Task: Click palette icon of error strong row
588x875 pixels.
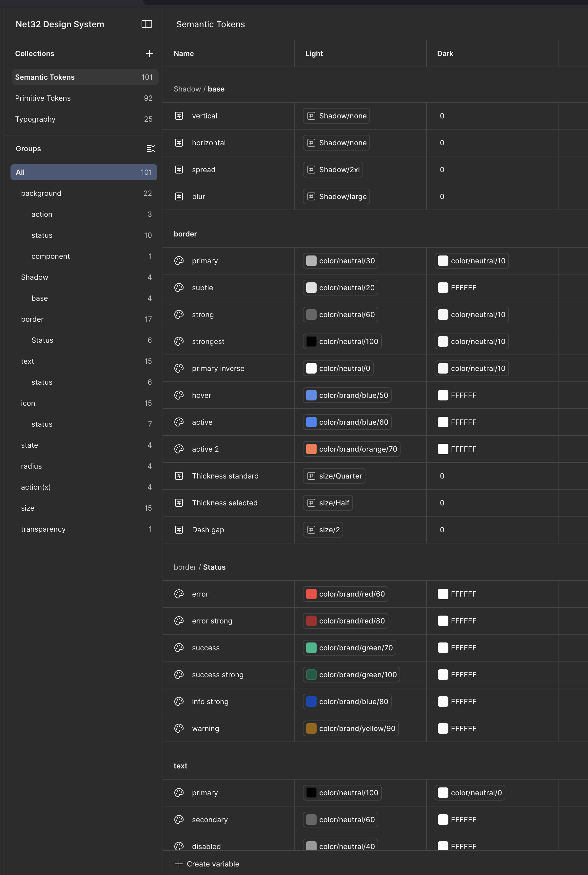Action: [179, 621]
